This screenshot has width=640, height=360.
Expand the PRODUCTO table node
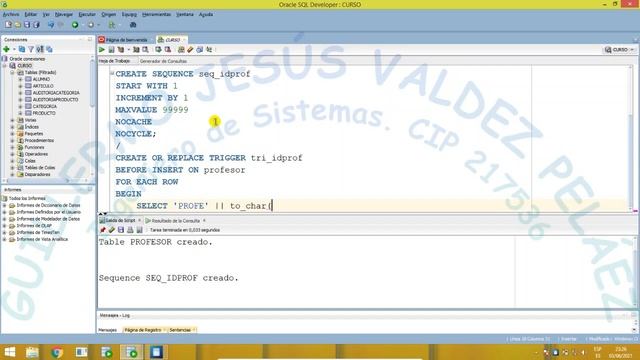point(20,113)
